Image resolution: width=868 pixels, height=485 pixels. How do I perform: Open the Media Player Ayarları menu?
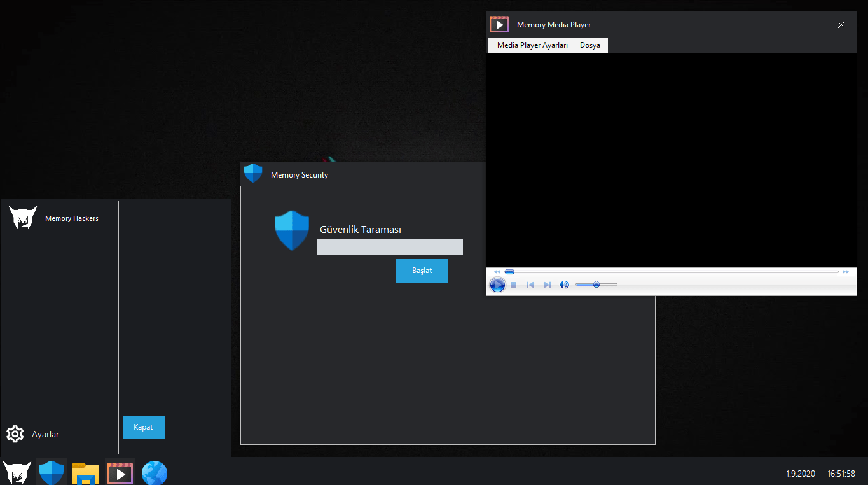[x=532, y=45]
